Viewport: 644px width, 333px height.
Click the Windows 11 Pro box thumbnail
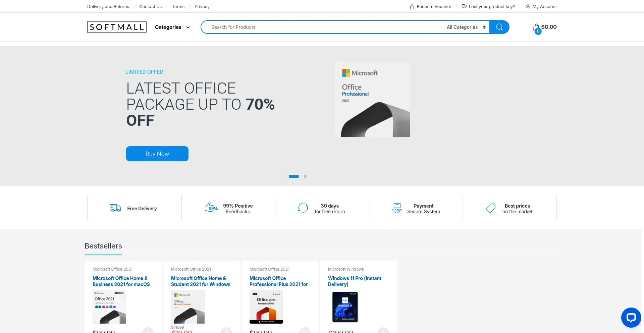click(x=345, y=307)
